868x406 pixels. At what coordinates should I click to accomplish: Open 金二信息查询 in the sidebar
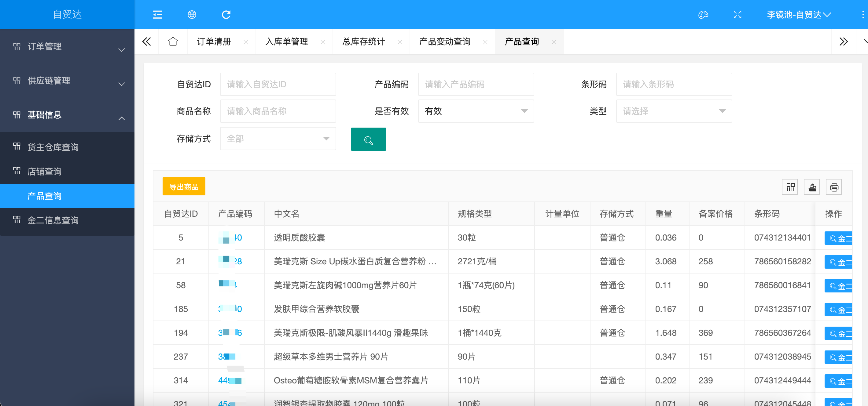tap(67, 220)
